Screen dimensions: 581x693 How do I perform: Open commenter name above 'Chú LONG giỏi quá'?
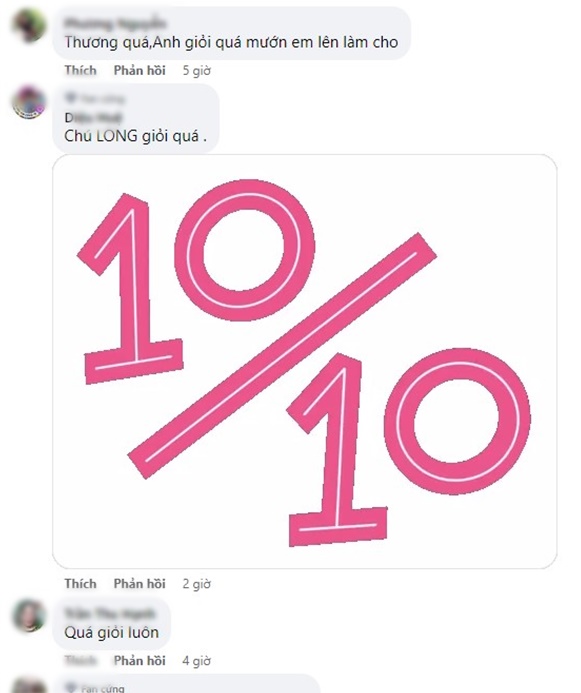[93, 118]
